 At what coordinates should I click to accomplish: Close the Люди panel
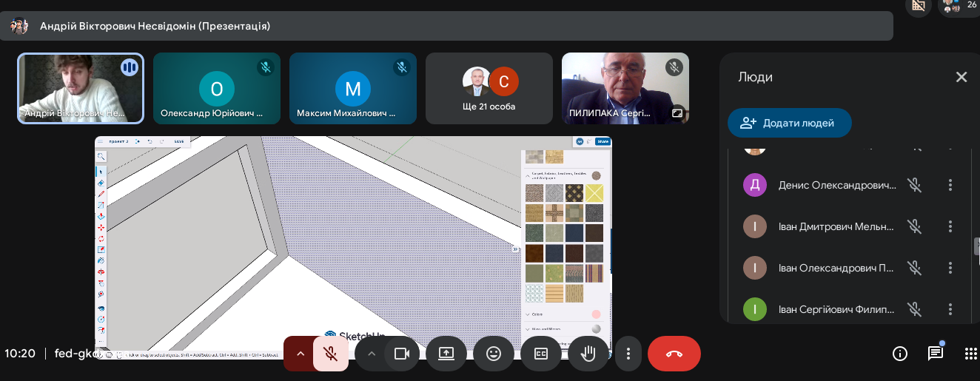(x=961, y=77)
